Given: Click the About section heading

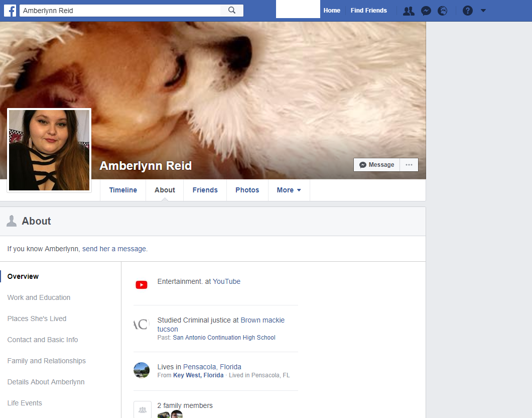Looking at the screenshot, I should (36, 221).
